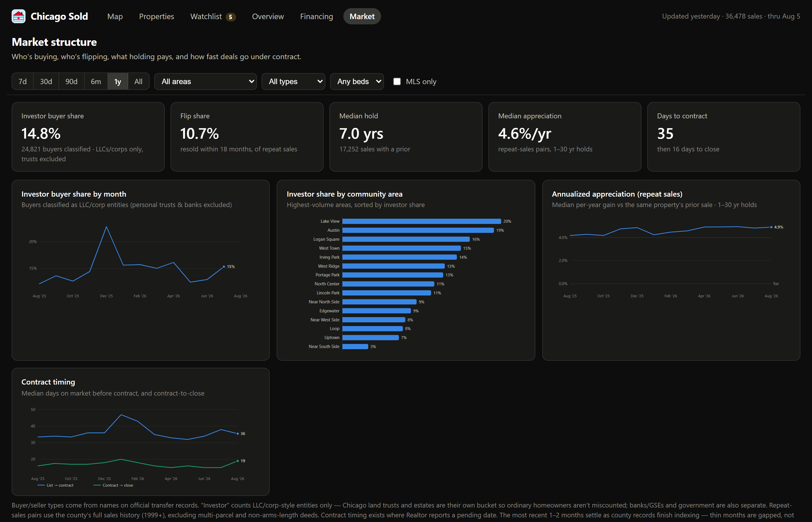The height and width of the screenshot is (522, 812).
Task: Click the Lake View bar
Action: tap(422, 221)
